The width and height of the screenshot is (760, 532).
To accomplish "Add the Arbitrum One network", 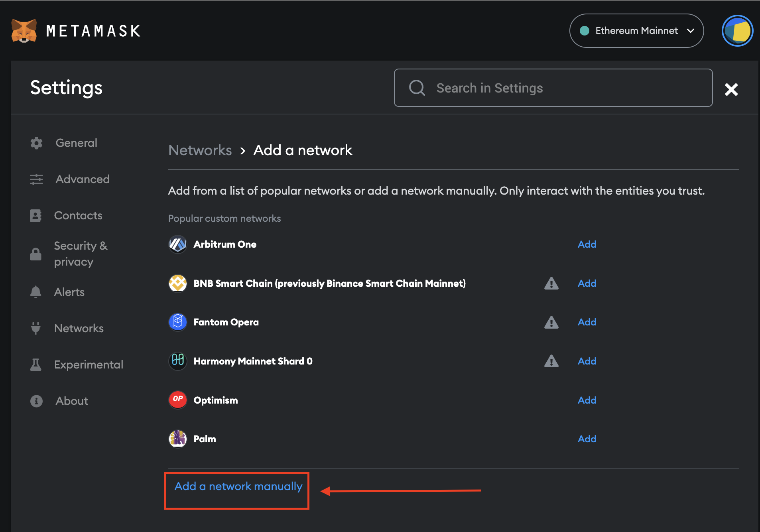I will point(587,244).
